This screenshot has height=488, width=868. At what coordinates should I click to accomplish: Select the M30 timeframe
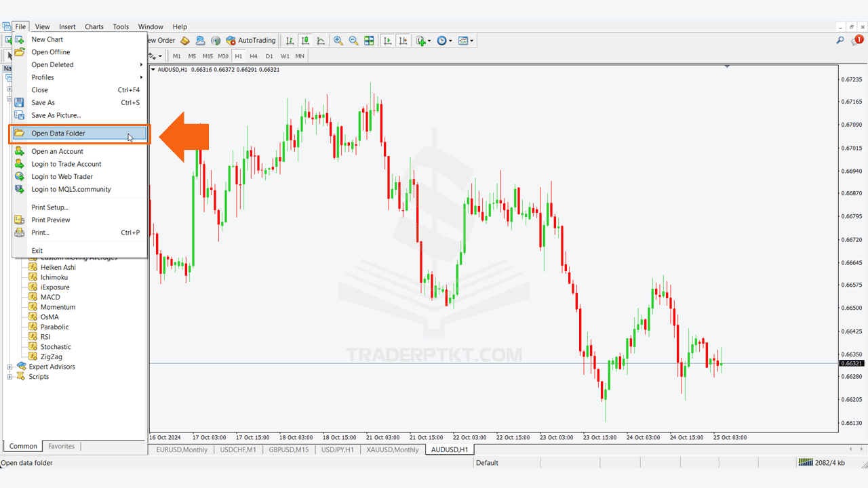pos(223,56)
